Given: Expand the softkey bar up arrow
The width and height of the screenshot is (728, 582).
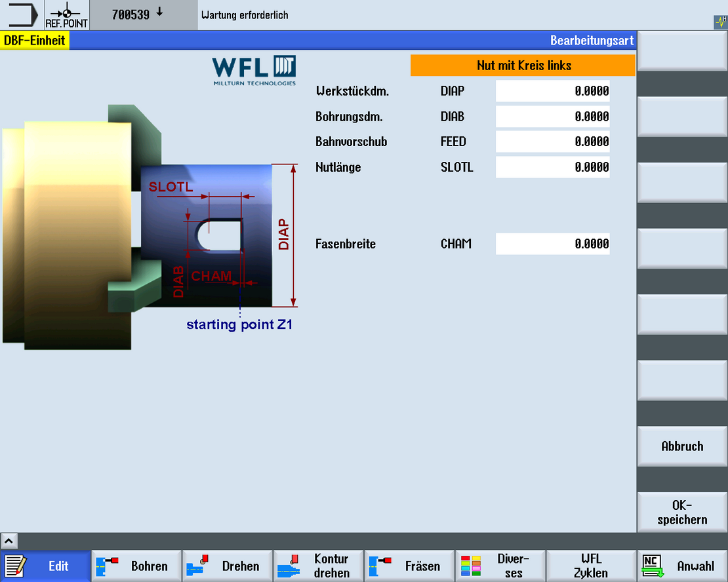Looking at the screenshot, I should (9, 541).
